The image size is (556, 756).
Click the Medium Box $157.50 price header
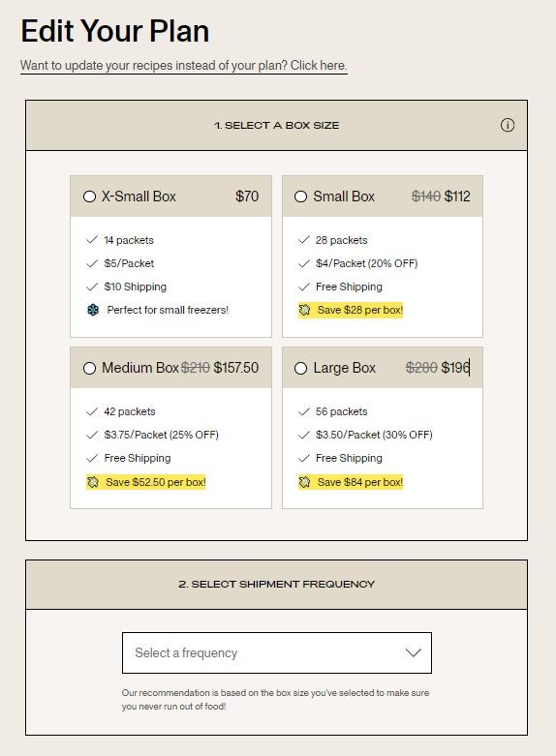pos(170,368)
